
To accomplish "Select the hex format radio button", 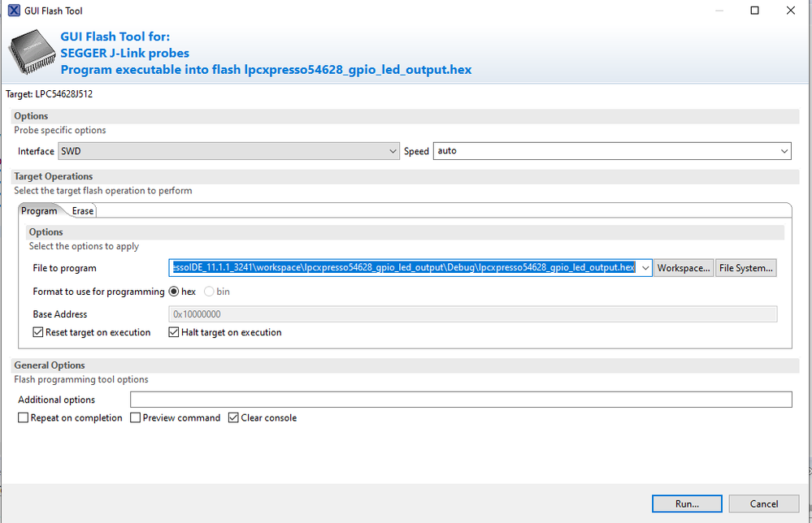I will [174, 292].
